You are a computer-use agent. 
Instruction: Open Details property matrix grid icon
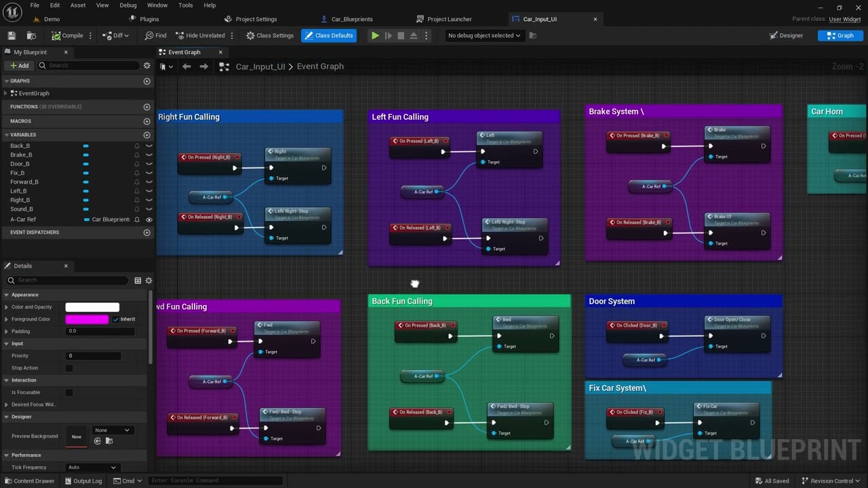pyautogui.click(x=138, y=281)
